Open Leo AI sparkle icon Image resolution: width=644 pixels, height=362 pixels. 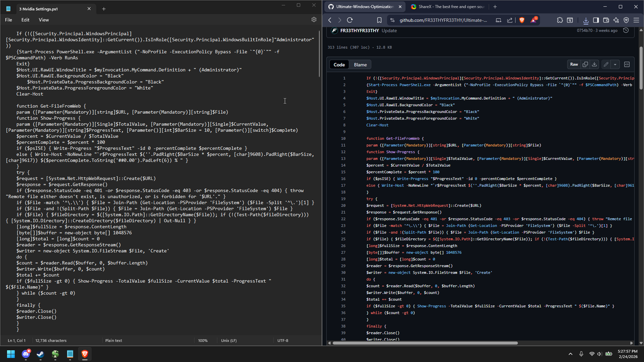(616, 20)
